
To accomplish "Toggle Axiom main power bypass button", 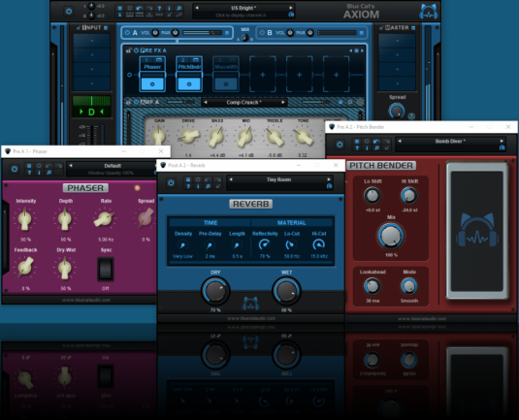I will [69, 12].
